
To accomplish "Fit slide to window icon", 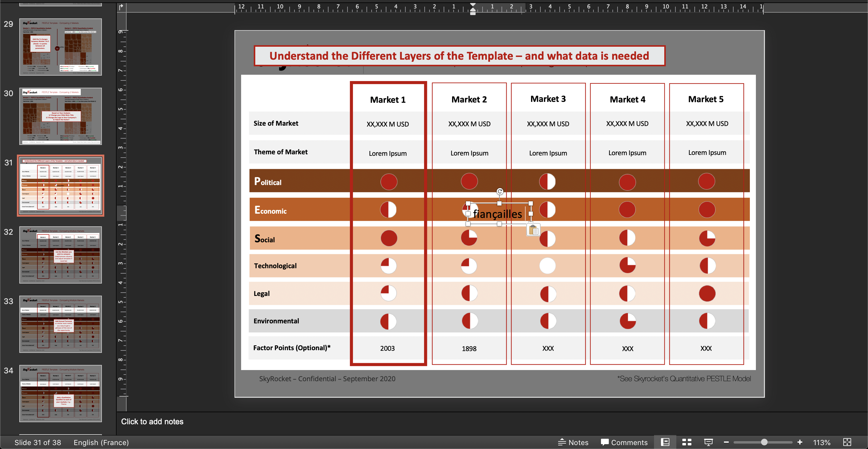I will point(847,442).
